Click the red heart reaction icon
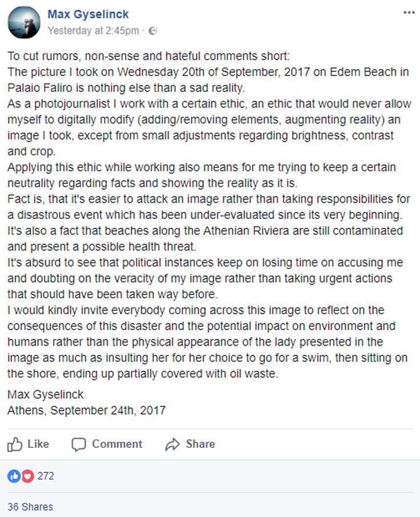Viewport: 420px width, 517px height. tap(27, 476)
